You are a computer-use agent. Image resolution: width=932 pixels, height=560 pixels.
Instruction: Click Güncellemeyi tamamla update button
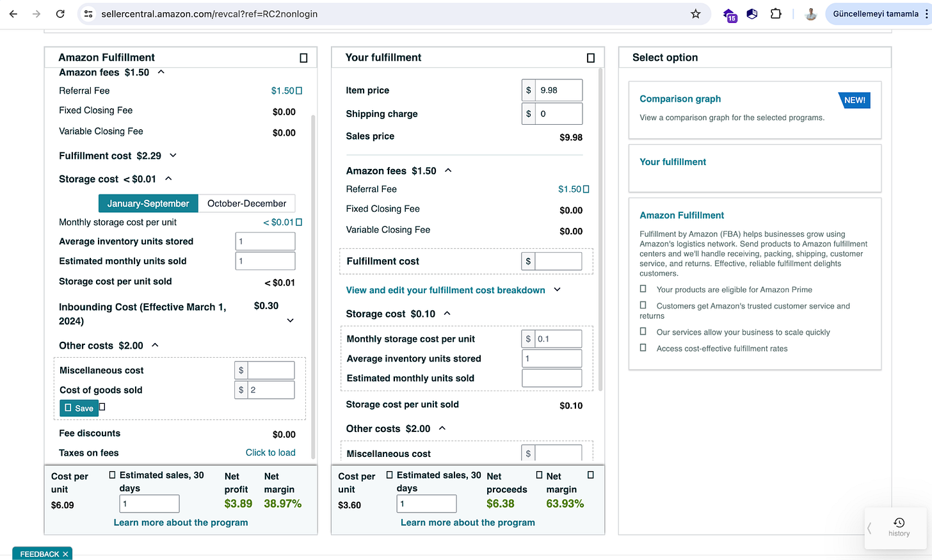[x=876, y=13]
